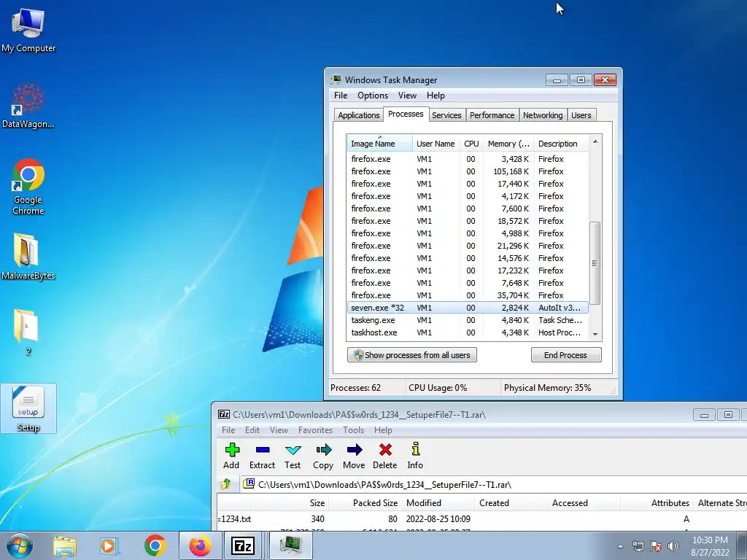Image resolution: width=747 pixels, height=560 pixels.
Task: Switch to the Networking tab
Action: tap(543, 115)
